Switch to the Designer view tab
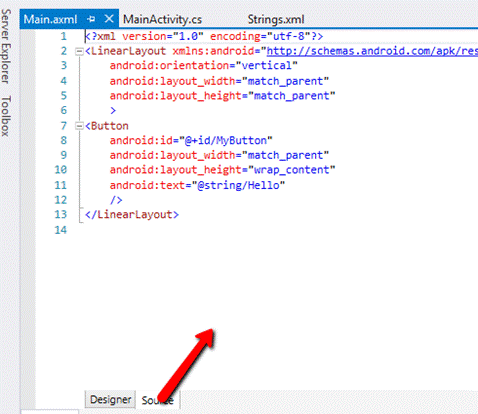Screen dimensions: 478x414 tap(110, 399)
